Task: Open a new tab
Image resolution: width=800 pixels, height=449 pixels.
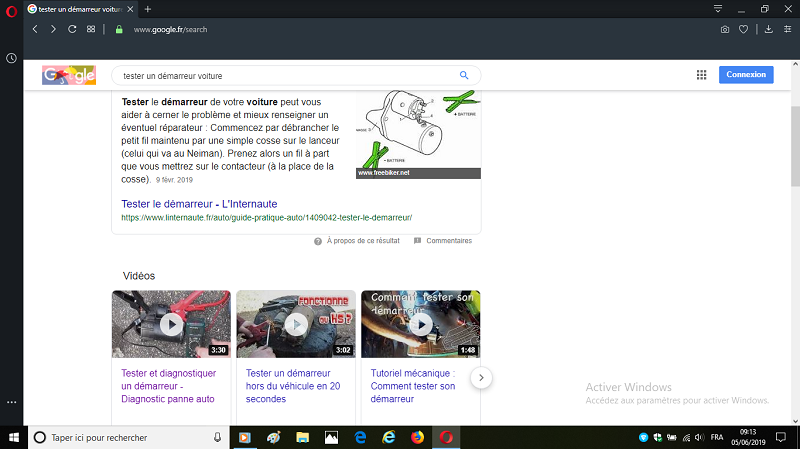Action: click(147, 9)
